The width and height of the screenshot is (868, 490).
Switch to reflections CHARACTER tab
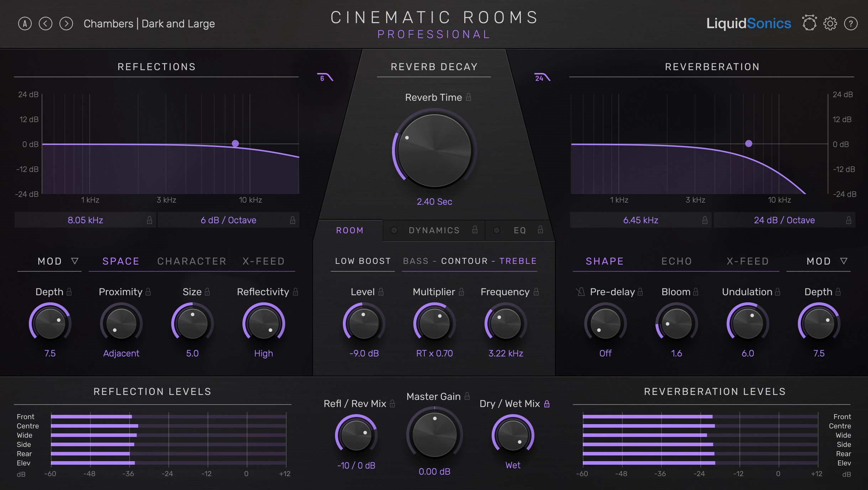192,261
